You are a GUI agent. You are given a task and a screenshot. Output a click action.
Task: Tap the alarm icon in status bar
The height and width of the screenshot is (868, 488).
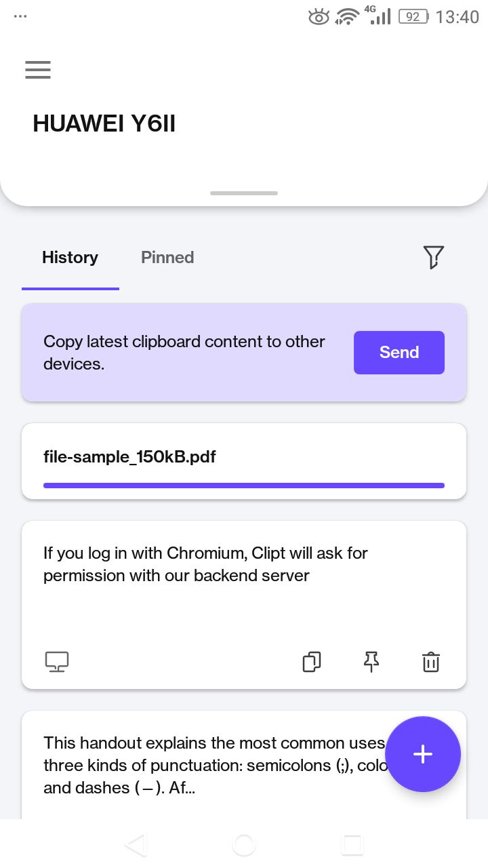tap(319, 16)
